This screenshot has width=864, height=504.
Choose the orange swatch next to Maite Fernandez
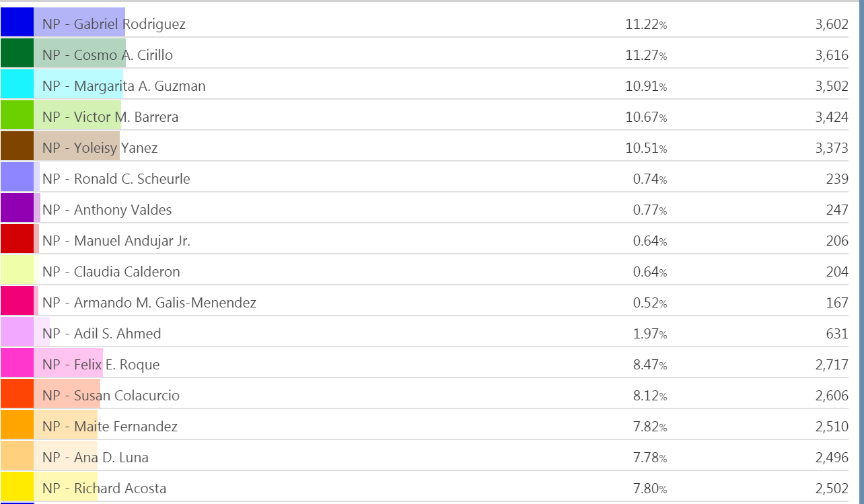click(17, 425)
